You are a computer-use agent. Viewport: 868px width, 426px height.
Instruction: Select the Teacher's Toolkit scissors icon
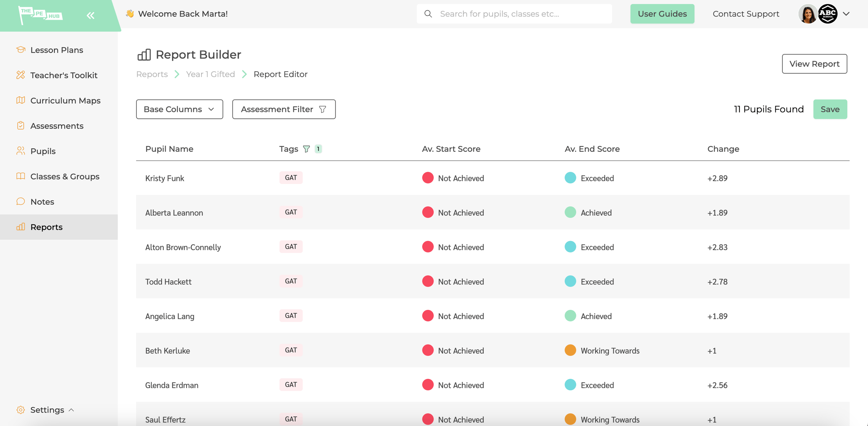[x=21, y=75]
